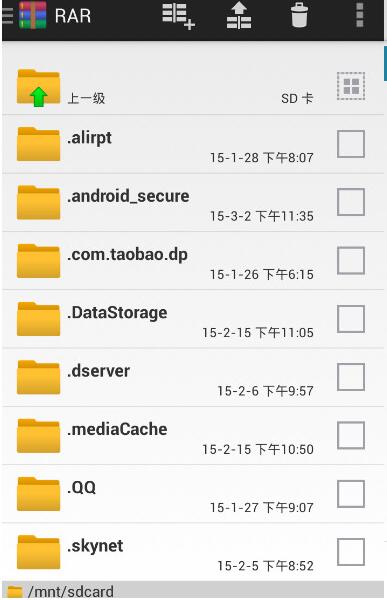This screenshot has width=387, height=600.
Task: Open the .skynet folder icon
Action: point(38,552)
